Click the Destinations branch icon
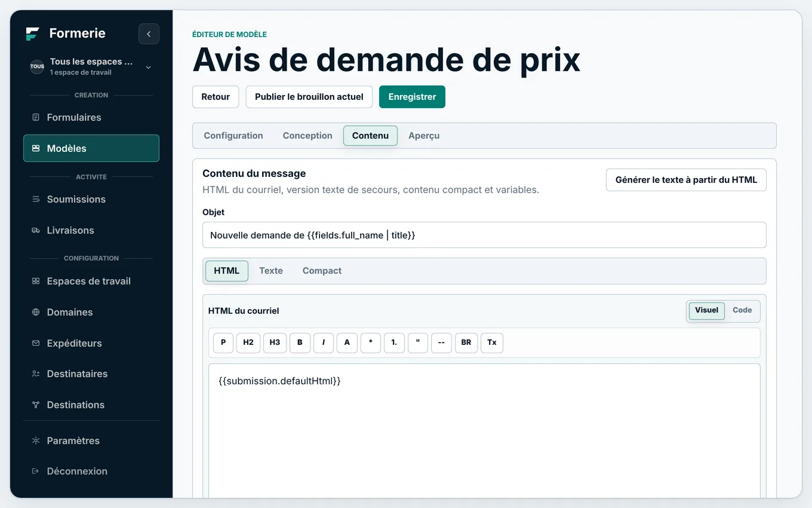This screenshot has width=812, height=508. [36, 405]
